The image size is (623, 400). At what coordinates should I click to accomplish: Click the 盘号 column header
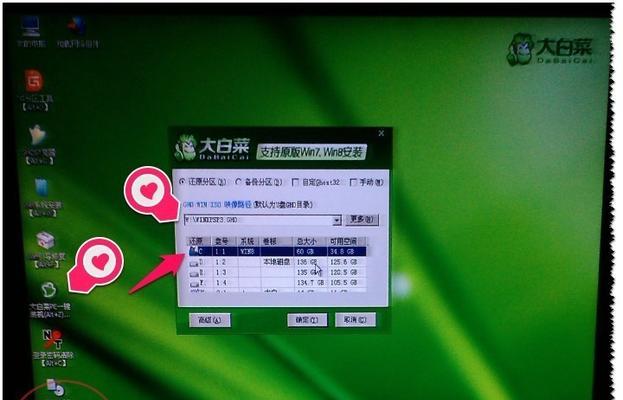225,241
